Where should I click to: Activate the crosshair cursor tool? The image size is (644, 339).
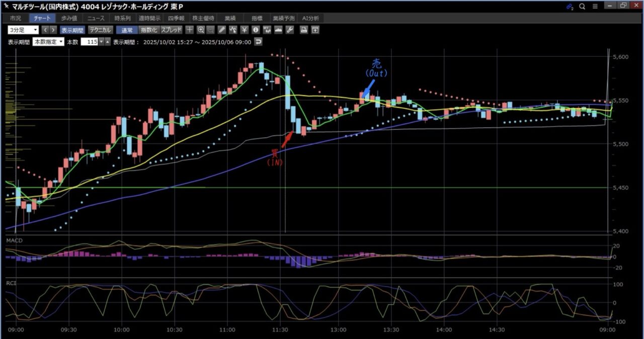pos(190,30)
